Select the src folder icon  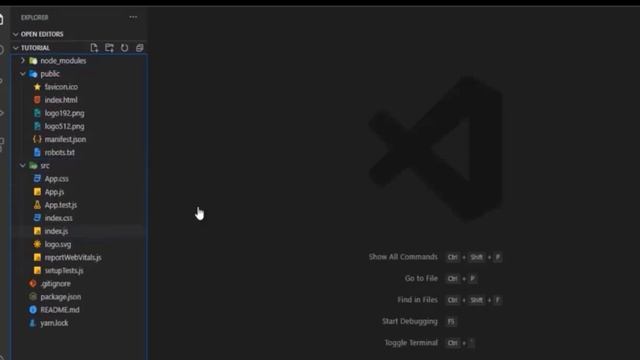coord(33,166)
